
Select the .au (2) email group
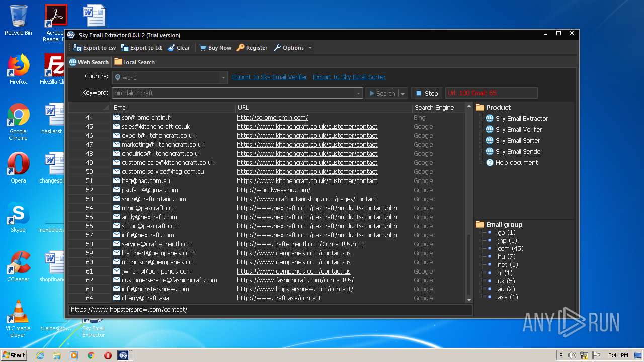[x=505, y=289]
